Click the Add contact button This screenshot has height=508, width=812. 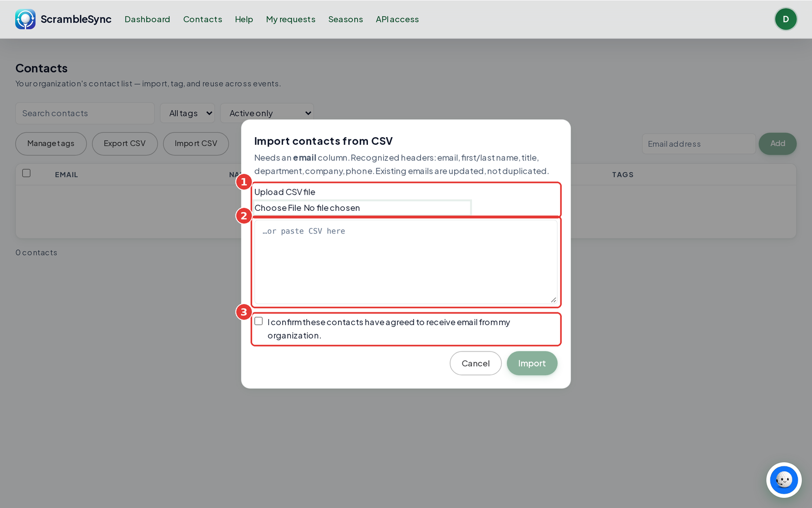point(777,144)
